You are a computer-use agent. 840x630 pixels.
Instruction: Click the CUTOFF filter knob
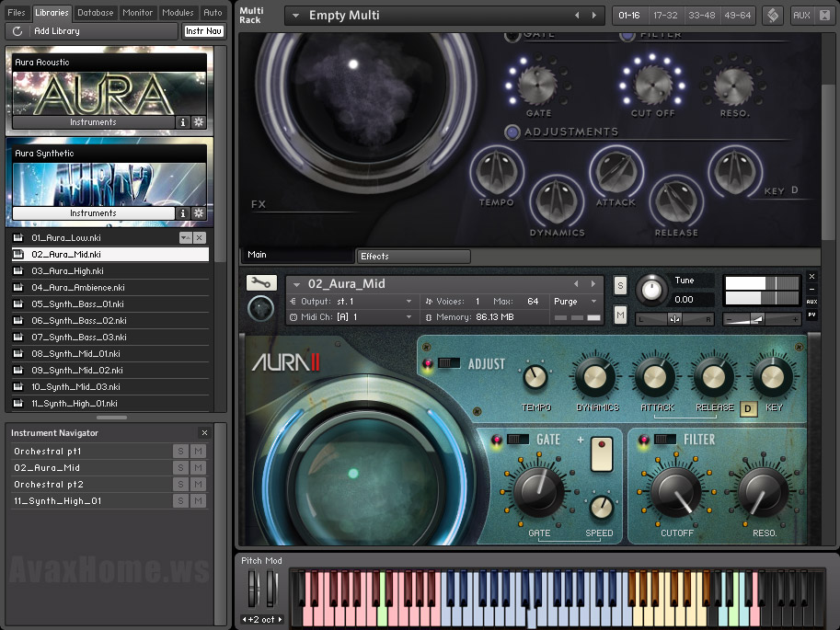[675, 493]
